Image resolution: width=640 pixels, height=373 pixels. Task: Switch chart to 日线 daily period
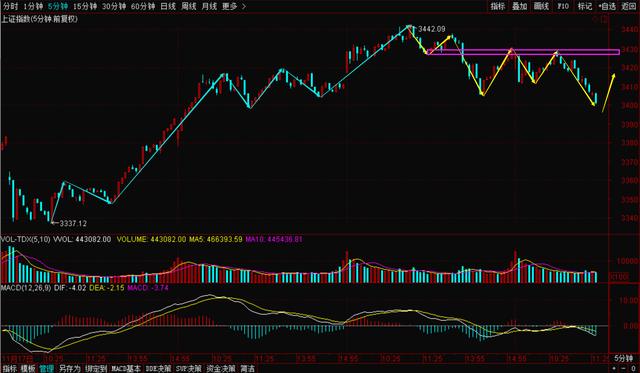(168, 6)
